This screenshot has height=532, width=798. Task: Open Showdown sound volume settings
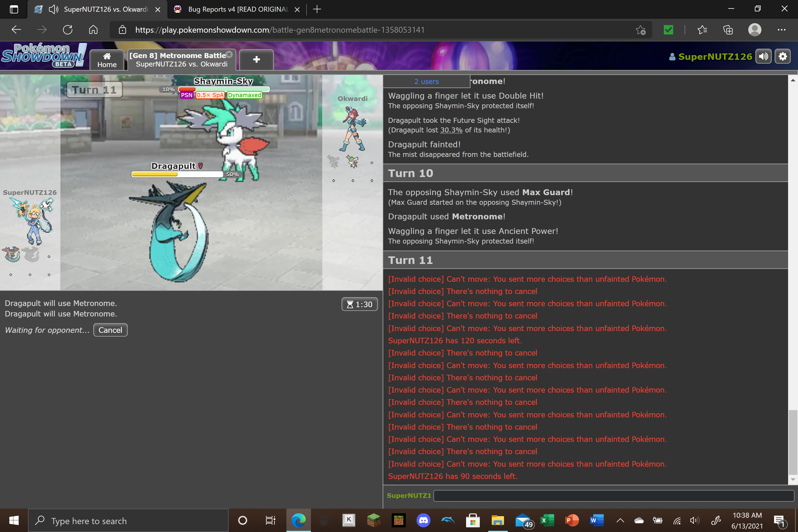tap(763, 56)
